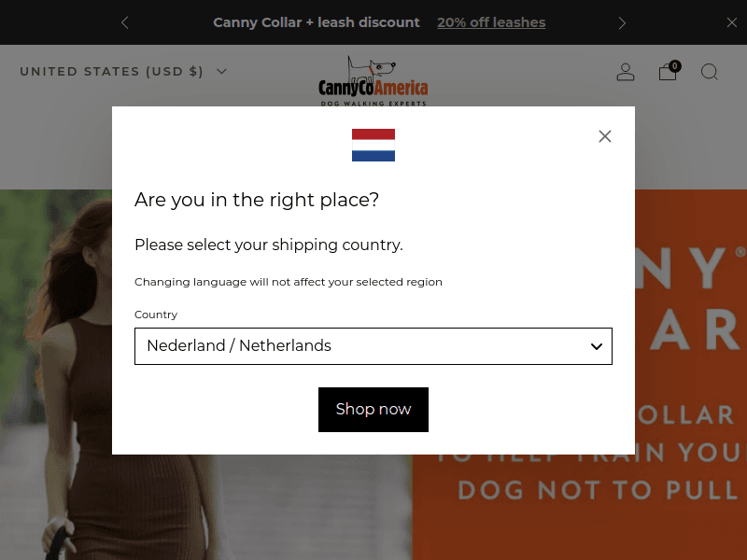The height and width of the screenshot is (560, 747).
Task: Click the cart item count badge
Action: pyautogui.click(x=675, y=66)
